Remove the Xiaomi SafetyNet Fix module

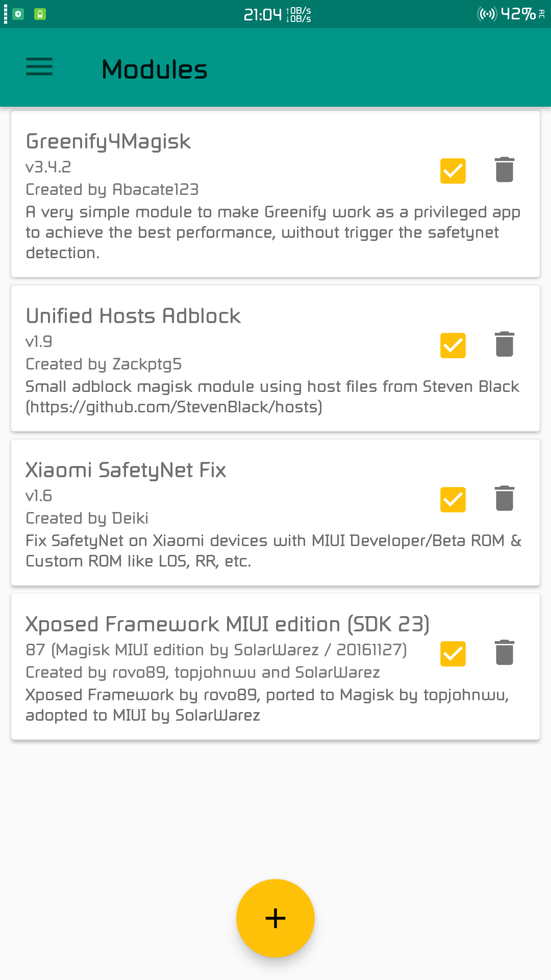504,499
